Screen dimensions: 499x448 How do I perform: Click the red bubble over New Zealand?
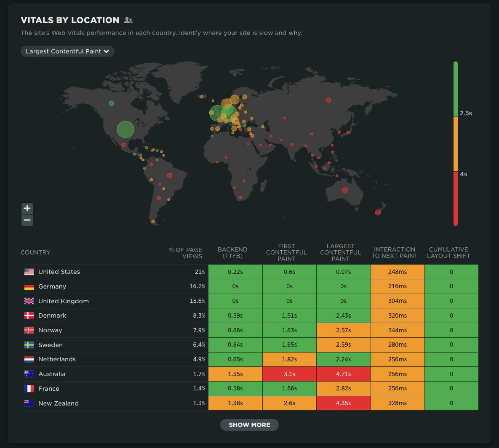378,212
